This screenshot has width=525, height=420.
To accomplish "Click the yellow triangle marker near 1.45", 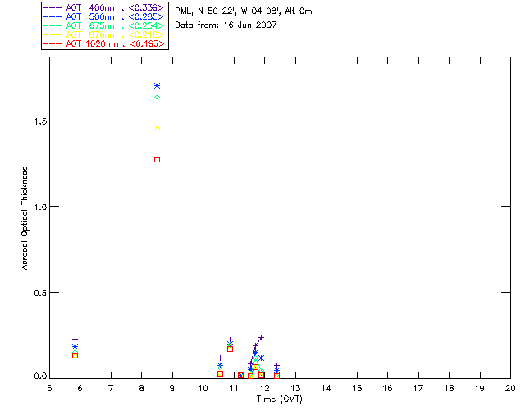I will click(x=157, y=128).
